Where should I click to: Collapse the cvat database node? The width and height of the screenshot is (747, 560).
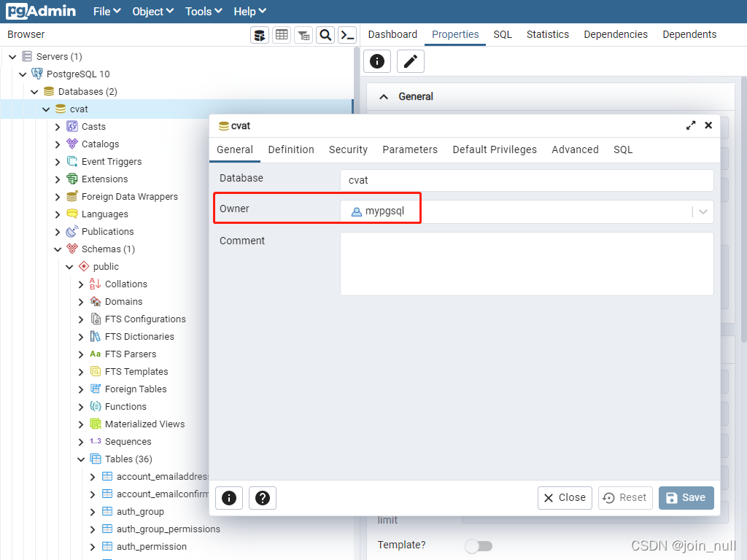click(46, 109)
